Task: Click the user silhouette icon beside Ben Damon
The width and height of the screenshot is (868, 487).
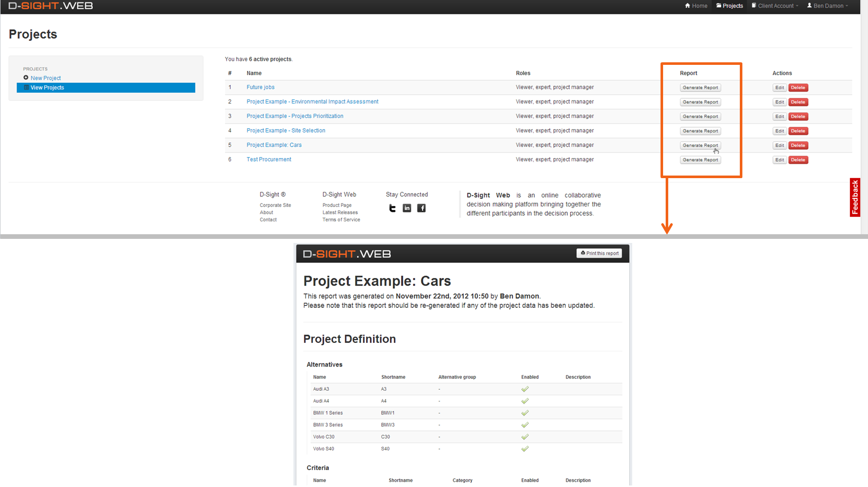Action: pos(810,6)
